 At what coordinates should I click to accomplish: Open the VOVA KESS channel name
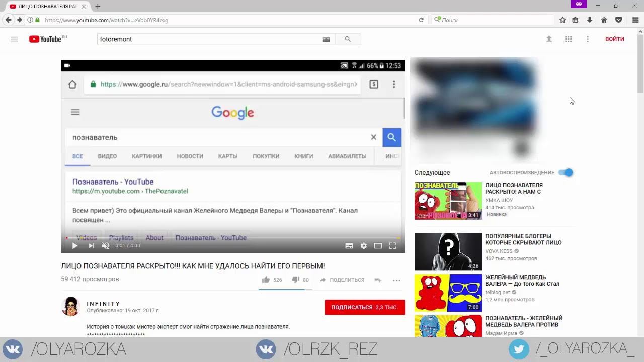499,251
